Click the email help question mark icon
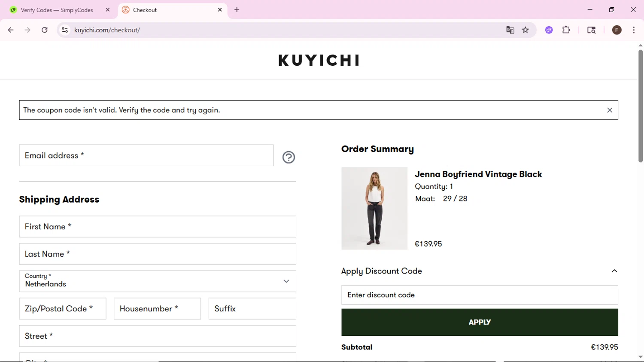Image resolution: width=644 pixels, height=362 pixels. click(289, 157)
